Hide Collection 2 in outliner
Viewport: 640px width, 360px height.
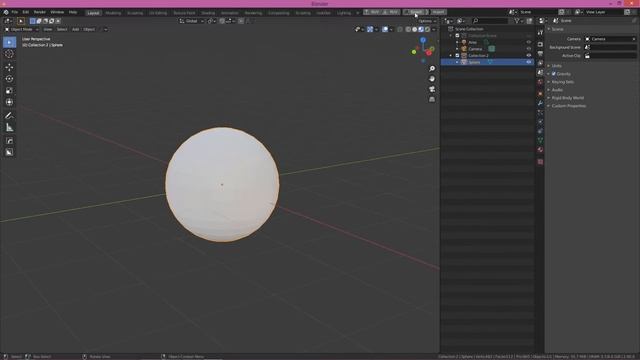point(529,55)
